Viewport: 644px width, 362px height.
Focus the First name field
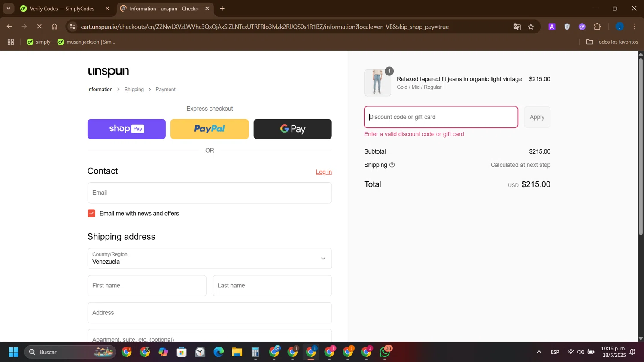click(147, 286)
